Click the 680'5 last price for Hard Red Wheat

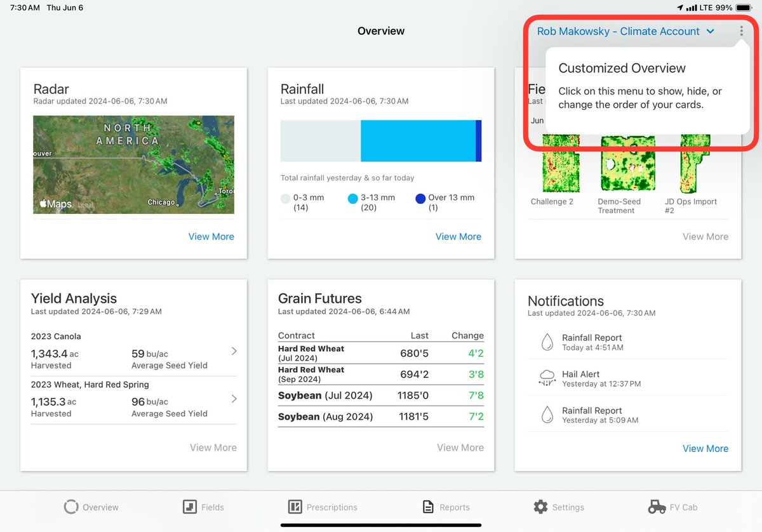click(415, 353)
